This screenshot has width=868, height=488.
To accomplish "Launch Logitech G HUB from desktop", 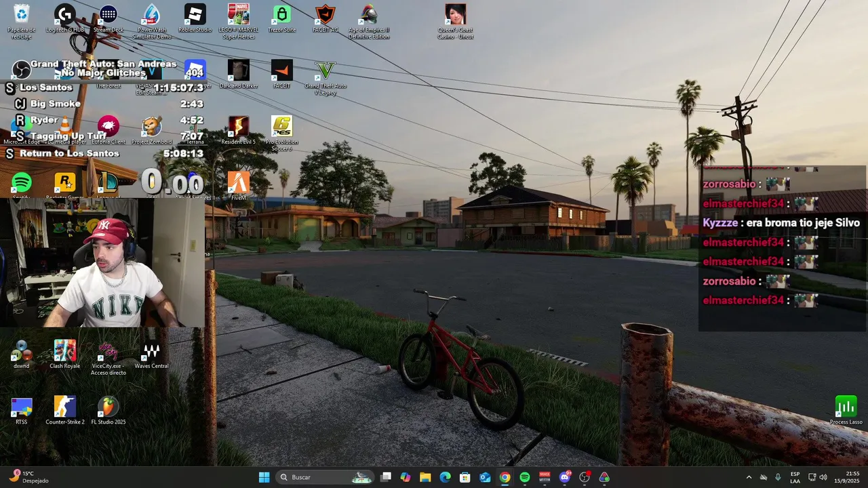I will pyautogui.click(x=65, y=19).
